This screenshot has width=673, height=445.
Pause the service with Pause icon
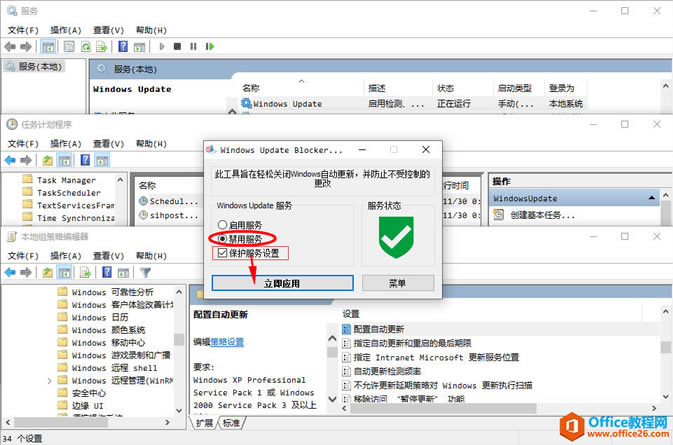[x=193, y=46]
